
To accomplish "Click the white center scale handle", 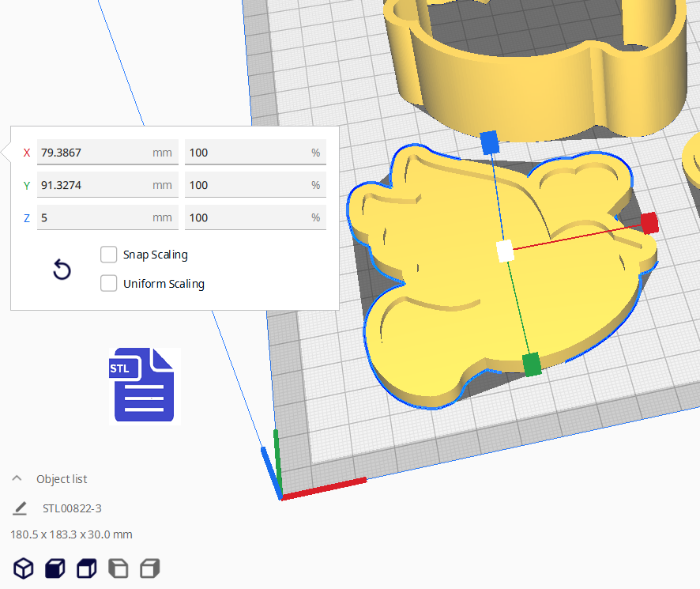I will 505,251.
